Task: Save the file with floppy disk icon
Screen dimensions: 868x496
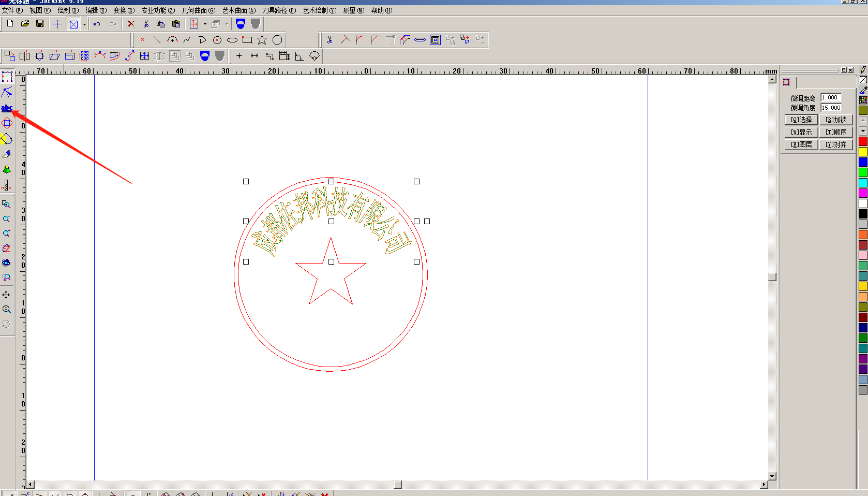Action: pos(40,24)
